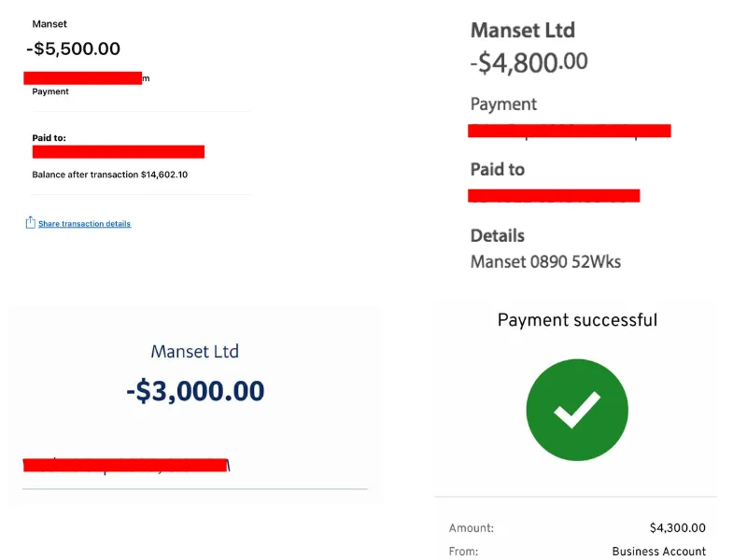The width and height of the screenshot is (747, 560).
Task: Click the -$4,800.00 payment amount
Action: (529, 63)
